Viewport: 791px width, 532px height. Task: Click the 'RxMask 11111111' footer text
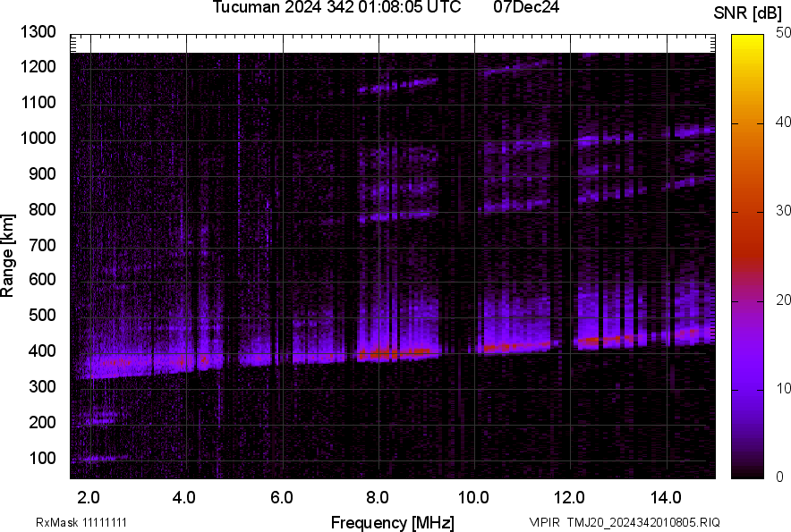(x=81, y=522)
